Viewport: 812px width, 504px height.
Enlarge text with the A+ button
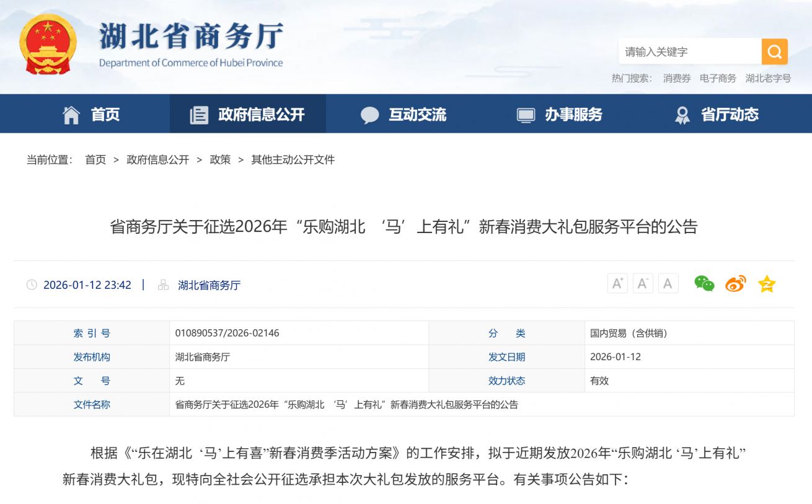[x=617, y=283]
